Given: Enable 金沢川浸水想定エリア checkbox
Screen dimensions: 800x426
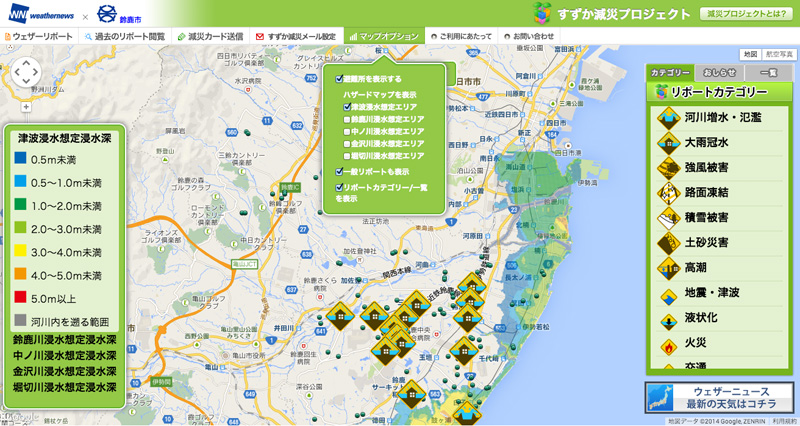Looking at the screenshot, I should point(347,144).
